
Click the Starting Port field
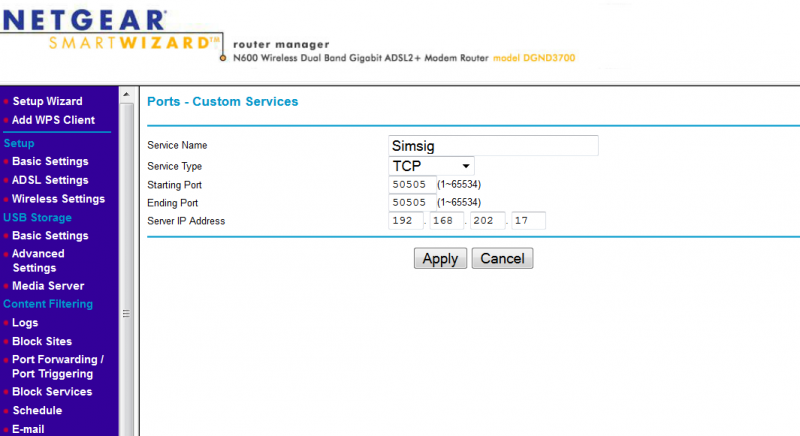[412, 185]
